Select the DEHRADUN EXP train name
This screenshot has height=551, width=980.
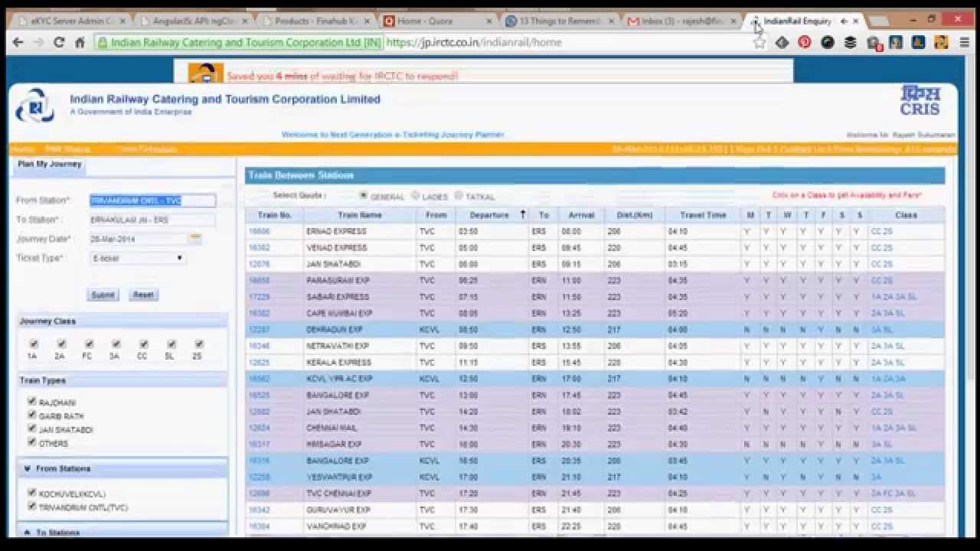(x=335, y=330)
